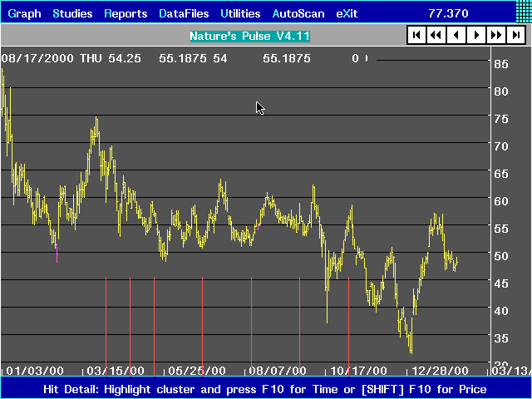This screenshot has height=399, width=532.
Task: Open the AutoScan menu
Action: point(298,14)
